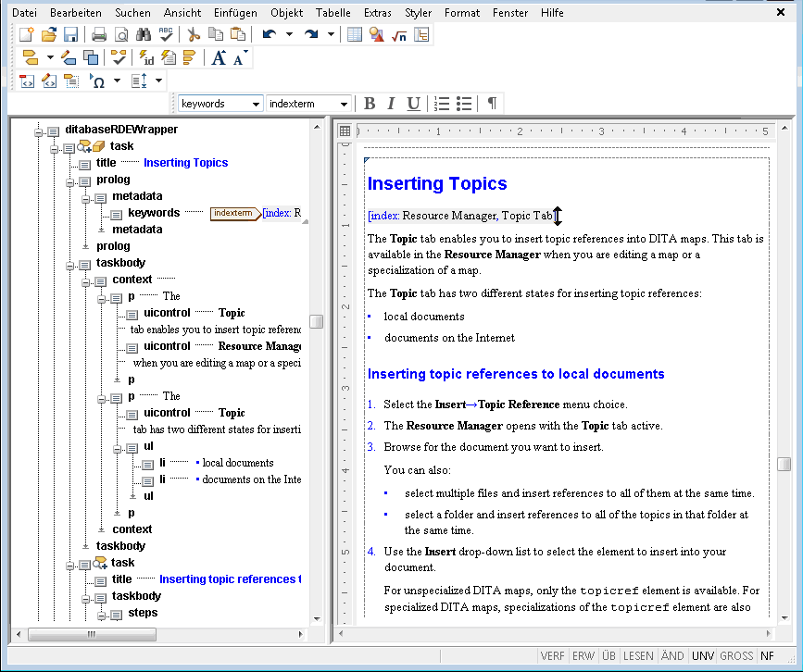Open the keywords element dropdown
This screenshot has height=672, width=803.
pos(256,104)
